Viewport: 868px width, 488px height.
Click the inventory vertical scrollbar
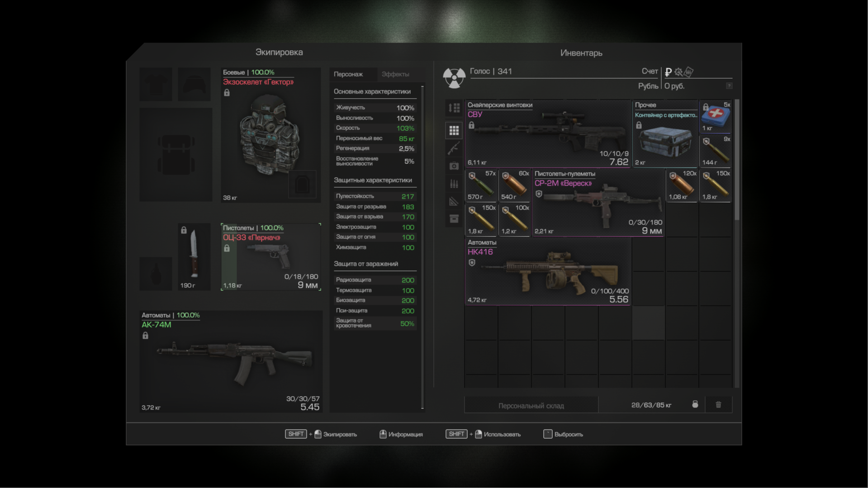coord(737,159)
